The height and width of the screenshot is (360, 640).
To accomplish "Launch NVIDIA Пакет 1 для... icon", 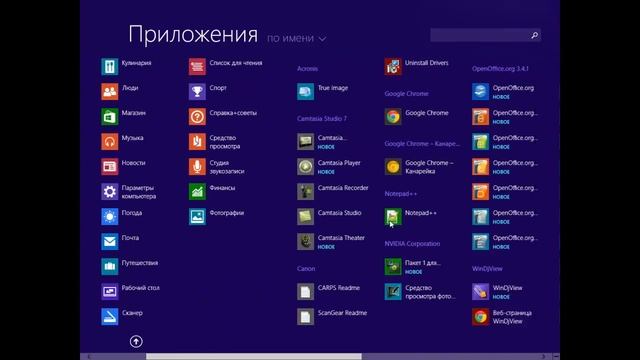I will 393,267.
